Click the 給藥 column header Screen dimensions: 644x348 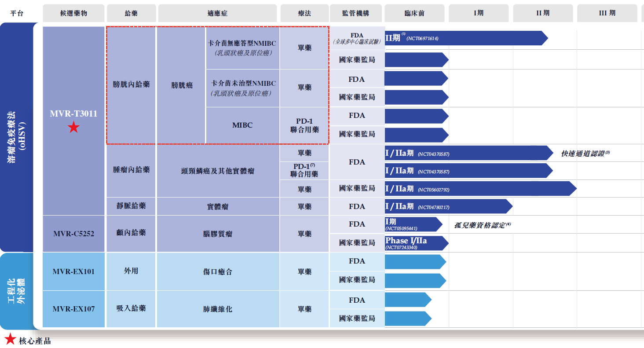pos(131,13)
